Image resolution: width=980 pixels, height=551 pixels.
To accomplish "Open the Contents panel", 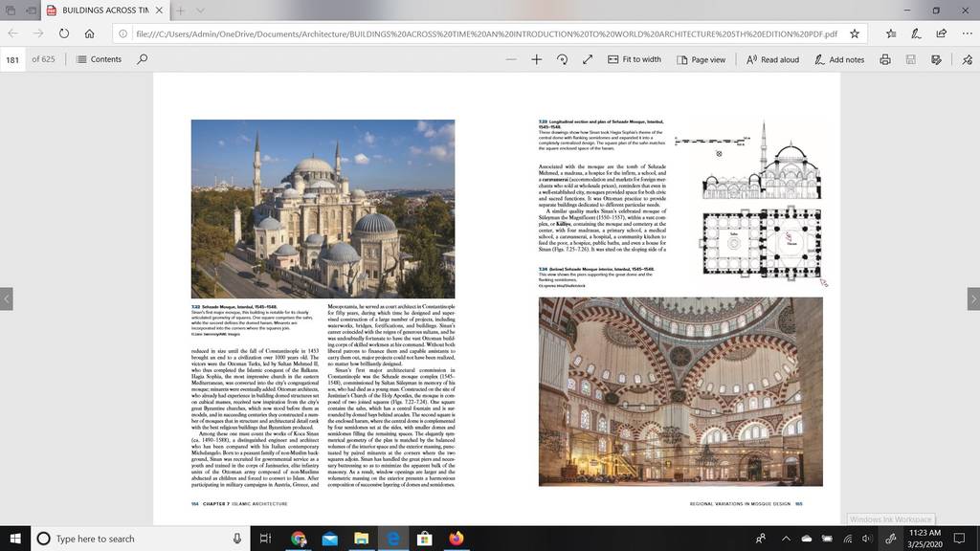I will click(99, 59).
